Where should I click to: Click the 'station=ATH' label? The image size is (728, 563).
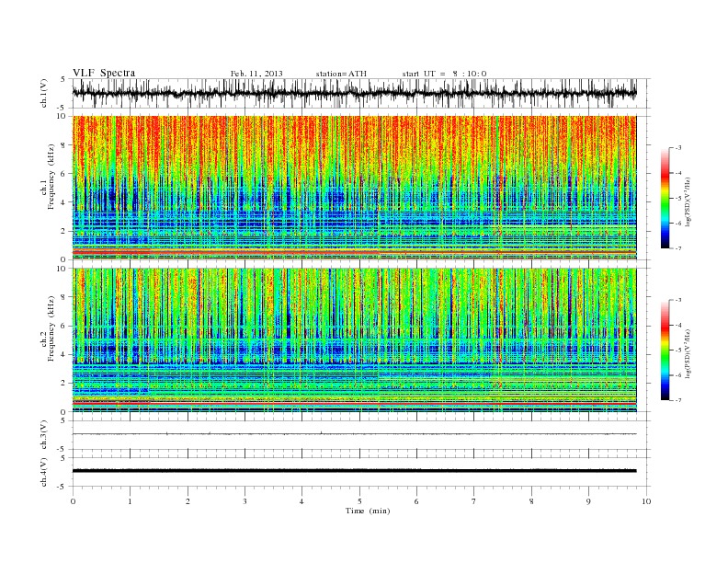[x=341, y=74]
